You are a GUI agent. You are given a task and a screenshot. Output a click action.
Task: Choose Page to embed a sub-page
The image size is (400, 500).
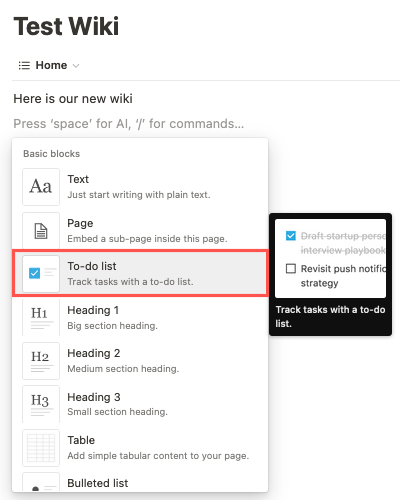140,231
